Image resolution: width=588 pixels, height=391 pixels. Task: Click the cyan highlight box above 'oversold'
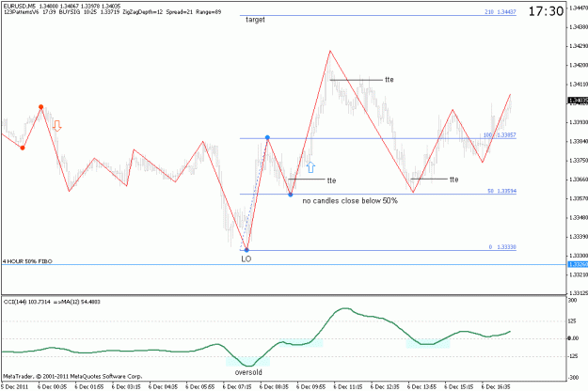pyautogui.click(x=247, y=361)
